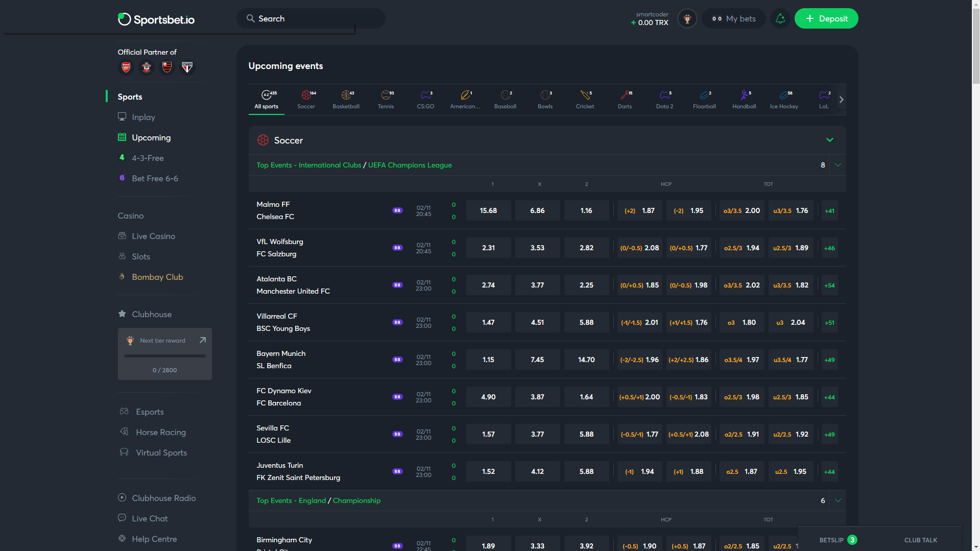
Task: Click the Arsenal partner club badge
Action: 126,67
